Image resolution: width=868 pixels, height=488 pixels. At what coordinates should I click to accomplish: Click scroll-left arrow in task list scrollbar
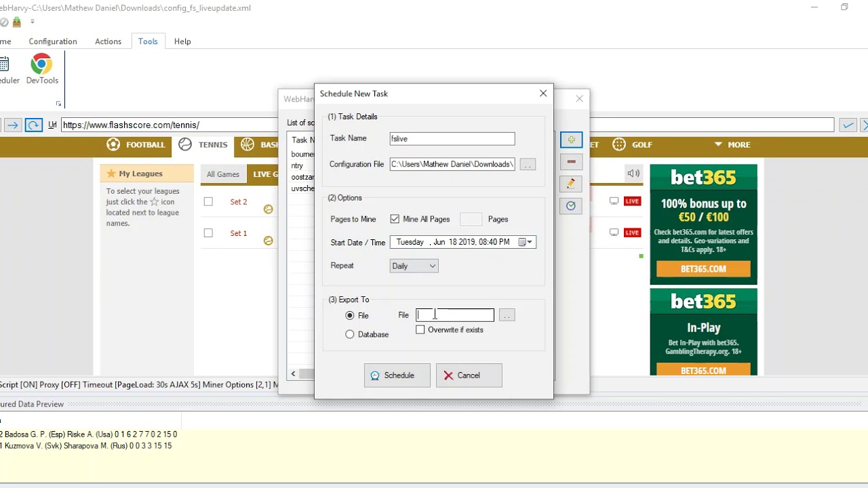(293, 373)
